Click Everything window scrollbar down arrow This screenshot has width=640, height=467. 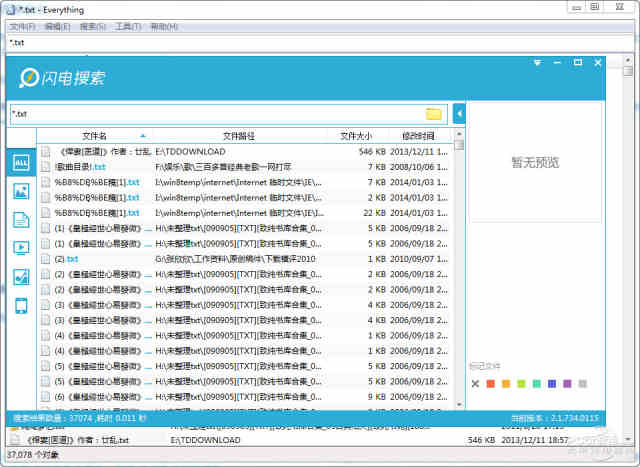coord(628,440)
